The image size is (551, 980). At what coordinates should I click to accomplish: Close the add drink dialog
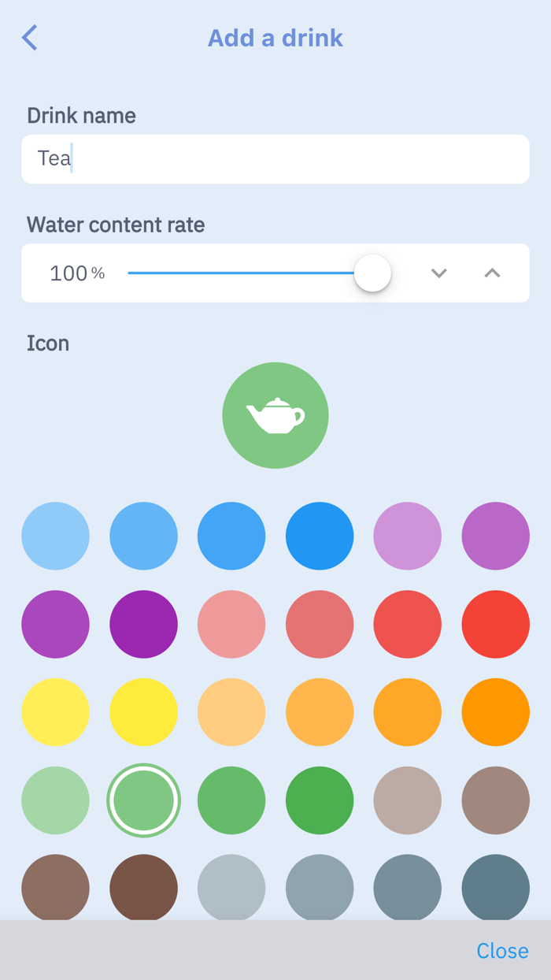tap(502, 951)
